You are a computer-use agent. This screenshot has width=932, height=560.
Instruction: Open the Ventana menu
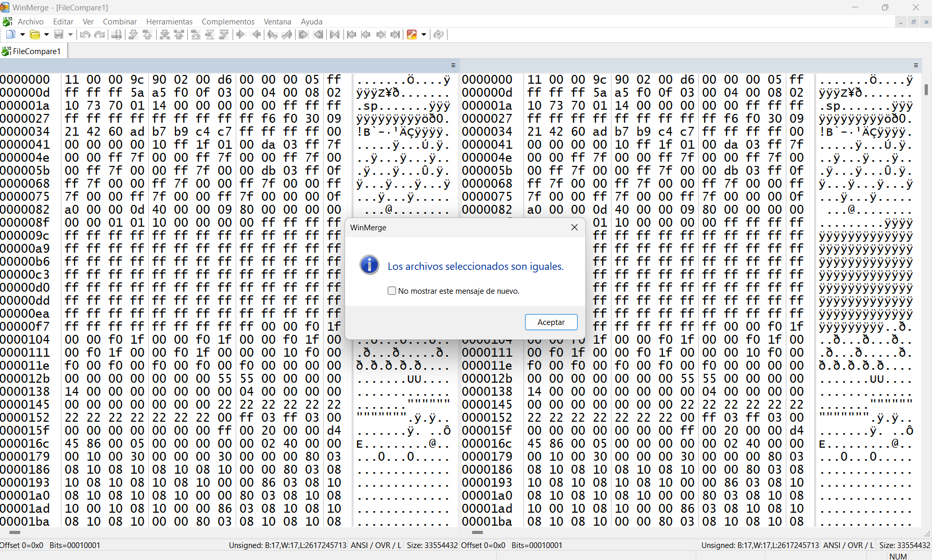(277, 21)
